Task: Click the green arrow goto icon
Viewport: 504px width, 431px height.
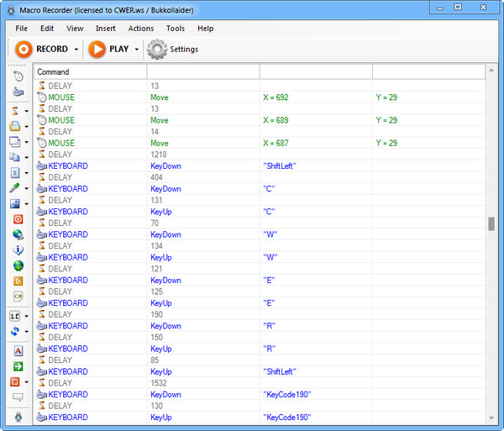Action: click(x=18, y=366)
